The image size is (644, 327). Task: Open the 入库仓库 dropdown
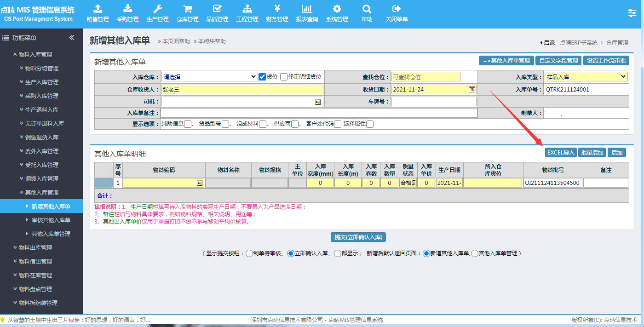[209, 77]
